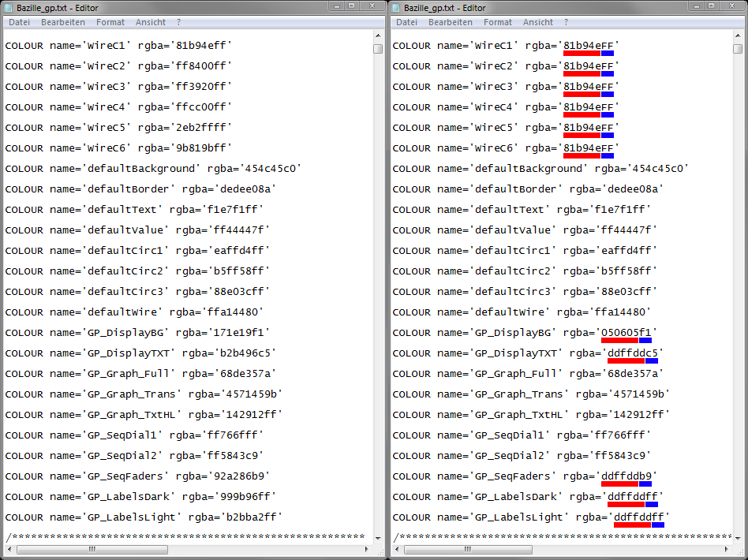
Task: Open the Datei menu in the right editor window
Action: pyautogui.click(x=406, y=22)
